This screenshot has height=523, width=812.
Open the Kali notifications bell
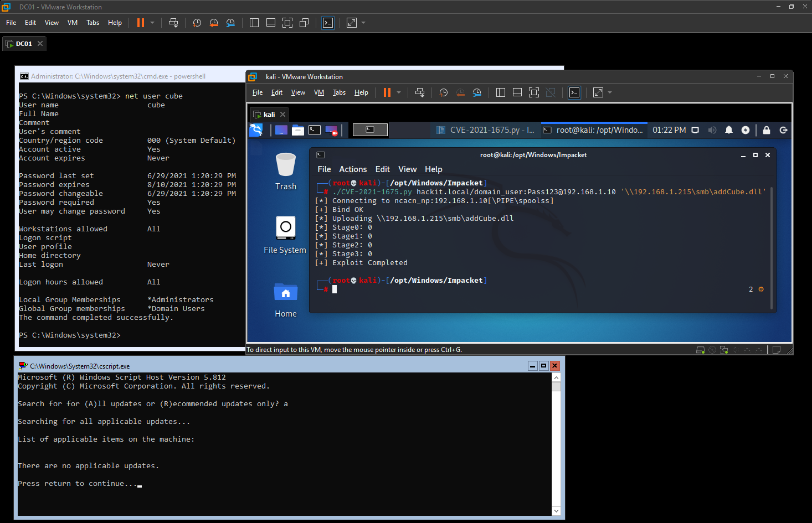729,130
